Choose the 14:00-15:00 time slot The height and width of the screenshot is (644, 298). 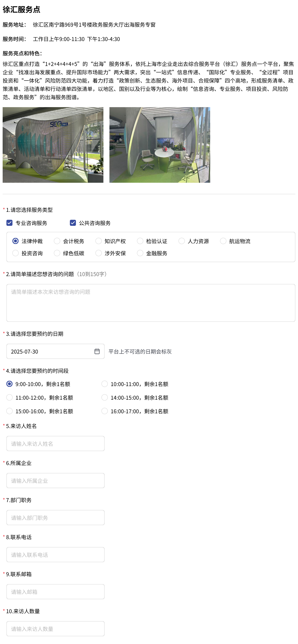pos(105,398)
